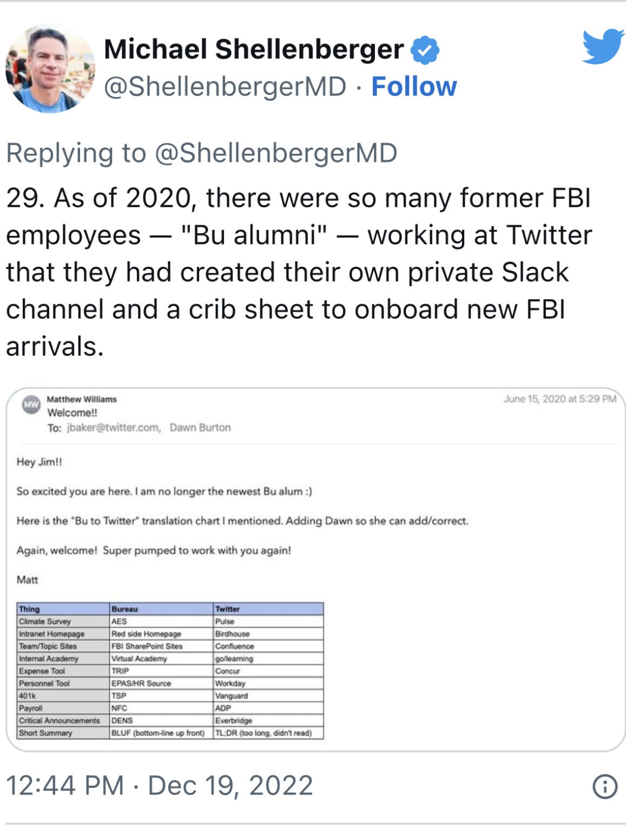Viewport: 626px width, 840px height.
Task: Click the Twitter bird logo
Action: coord(602,47)
